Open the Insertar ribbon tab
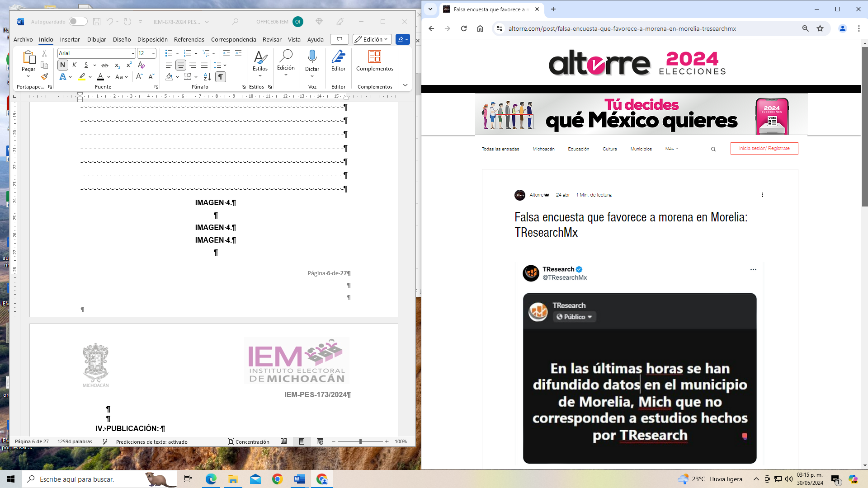This screenshot has height=488, width=868. [x=70, y=39]
